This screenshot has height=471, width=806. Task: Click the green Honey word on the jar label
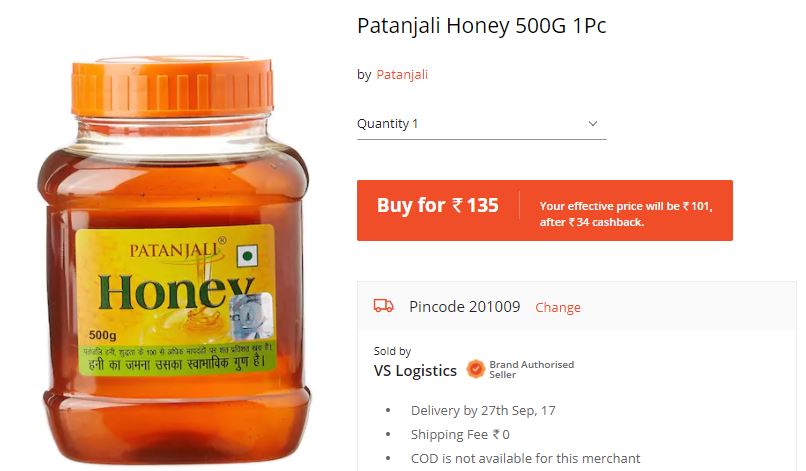coord(176,292)
